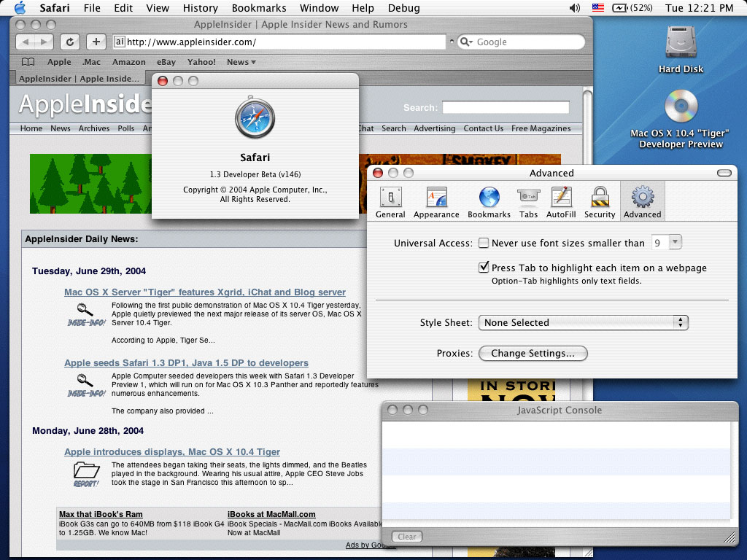Select the Bookmarks preferences icon
747x560 pixels.
489,202
